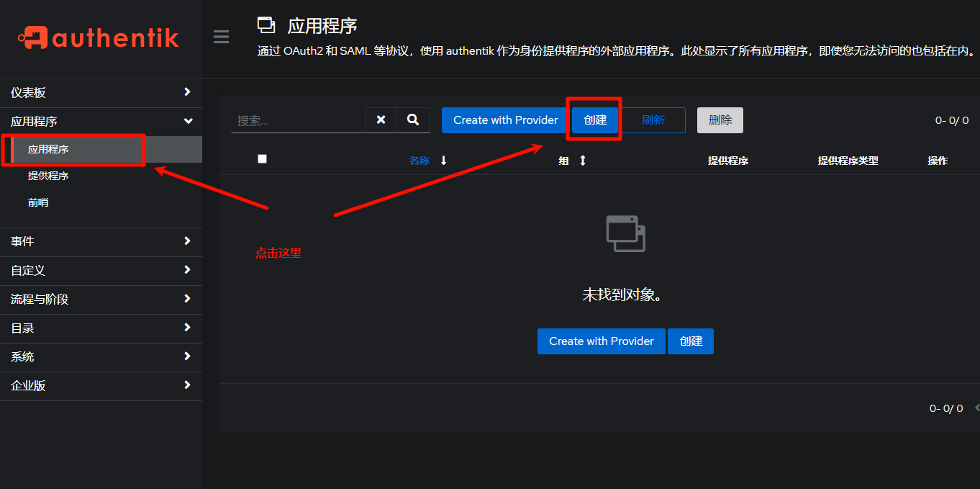Open the 前哨 sidebar item

[38, 203]
